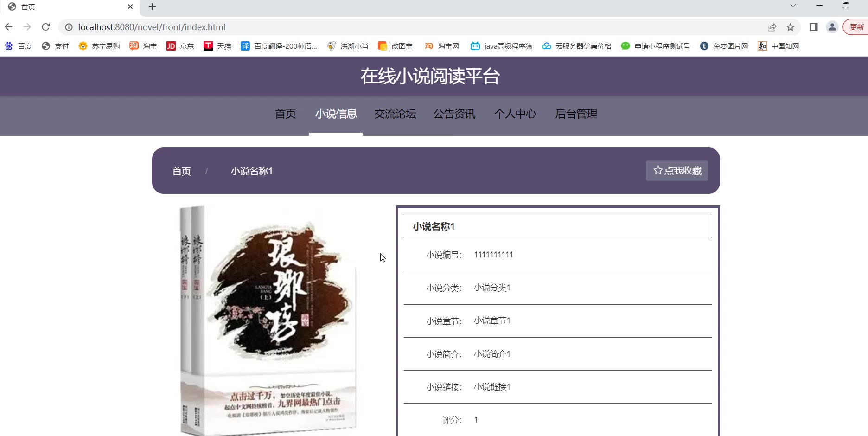This screenshot has height=436, width=868.
Task: Go to 首页 in the navigation menu
Action: pyautogui.click(x=285, y=114)
